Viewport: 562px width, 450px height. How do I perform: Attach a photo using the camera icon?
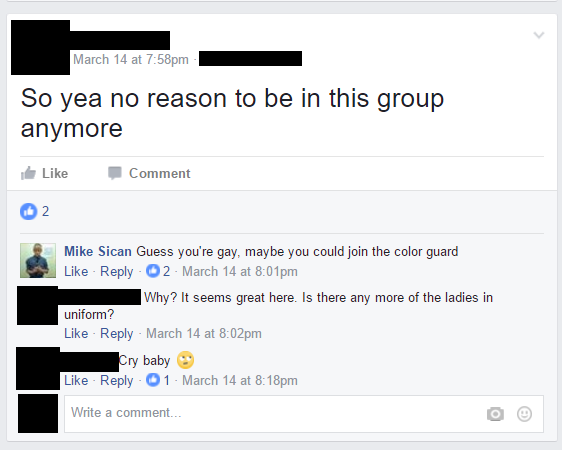[x=495, y=414]
